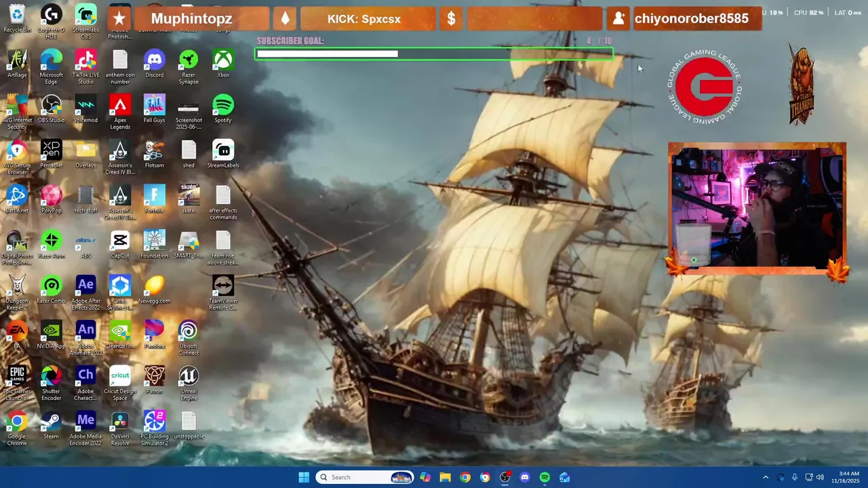Select the Pandora desktop icon

154,335
